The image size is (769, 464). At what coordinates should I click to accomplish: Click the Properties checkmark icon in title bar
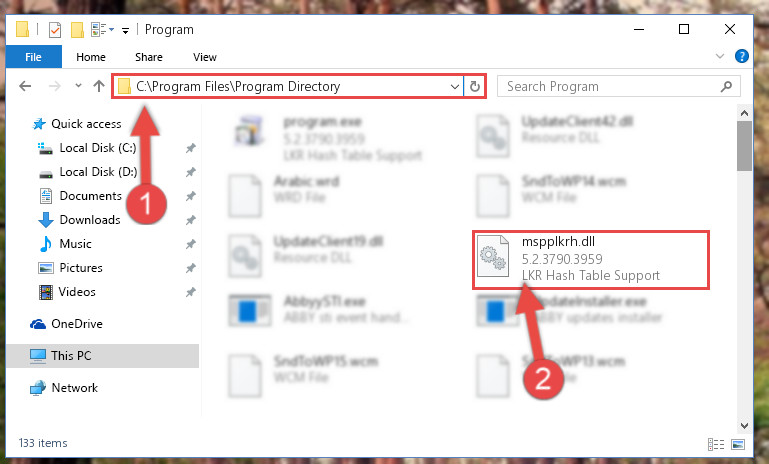pos(55,30)
